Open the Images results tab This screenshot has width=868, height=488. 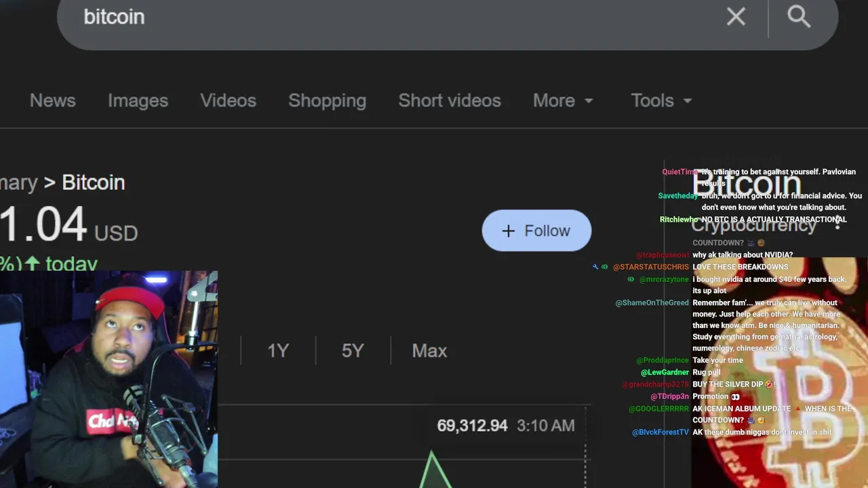coord(138,100)
